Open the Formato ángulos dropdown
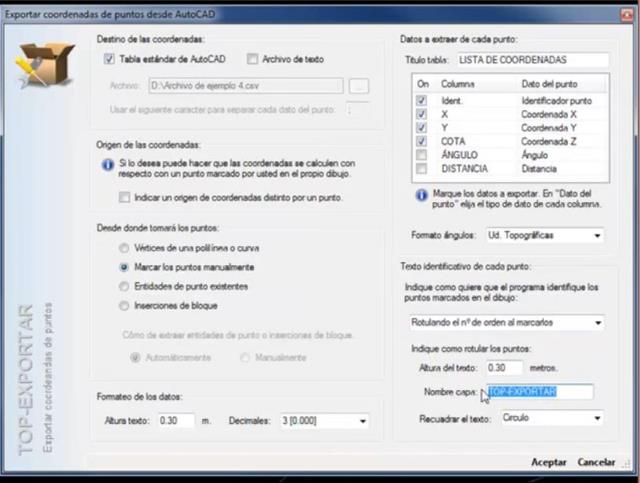 (545, 235)
